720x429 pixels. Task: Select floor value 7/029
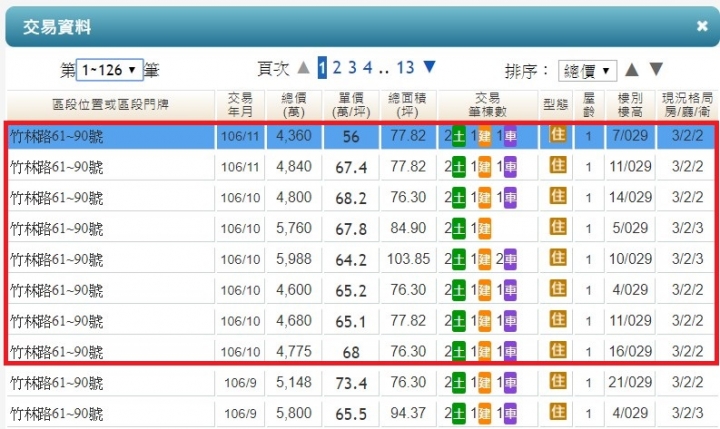(630, 135)
